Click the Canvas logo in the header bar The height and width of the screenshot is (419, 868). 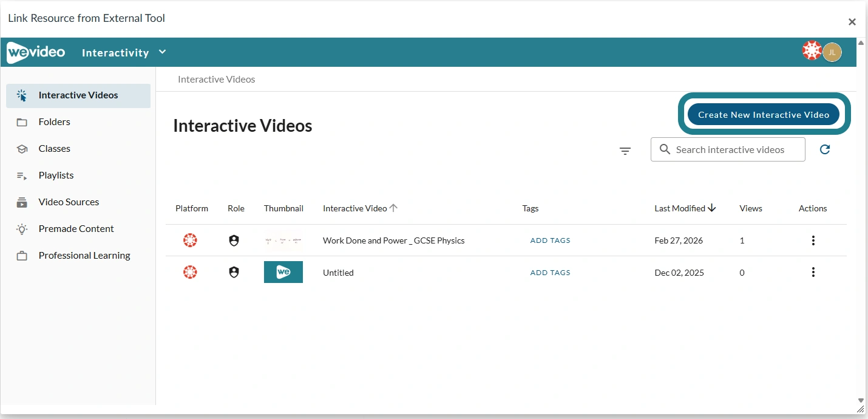pos(812,51)
